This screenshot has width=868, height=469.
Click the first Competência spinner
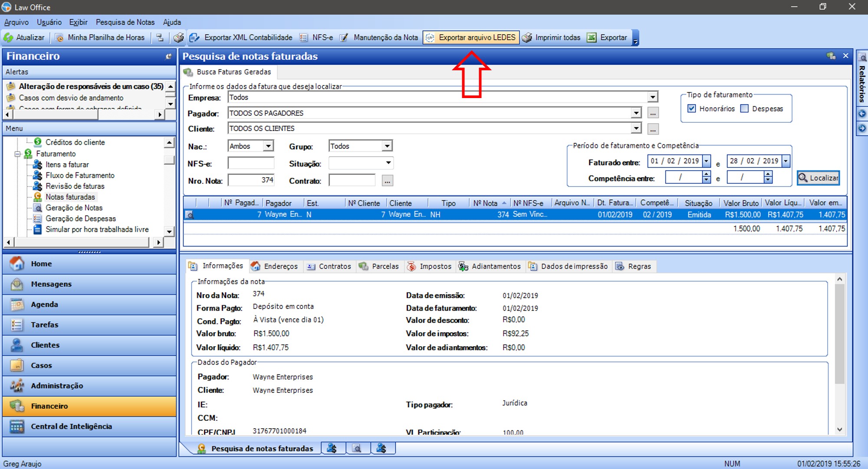706,177
